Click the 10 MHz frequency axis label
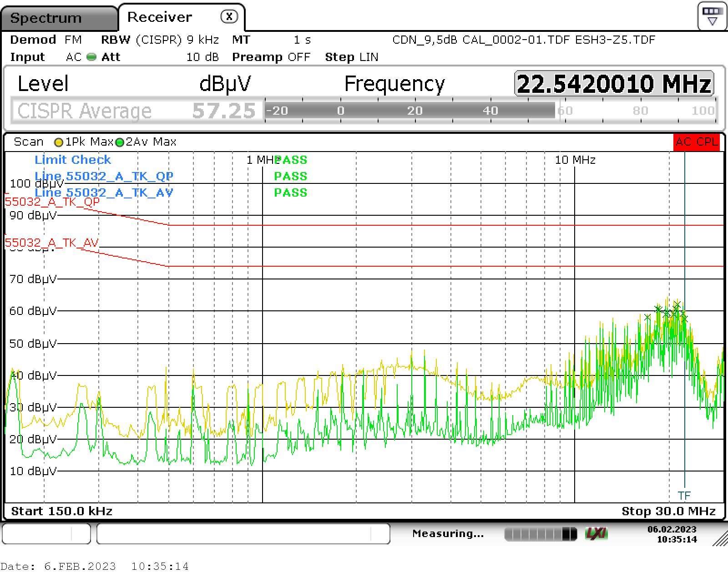This screenshot has width=728, height=588. 575,160
